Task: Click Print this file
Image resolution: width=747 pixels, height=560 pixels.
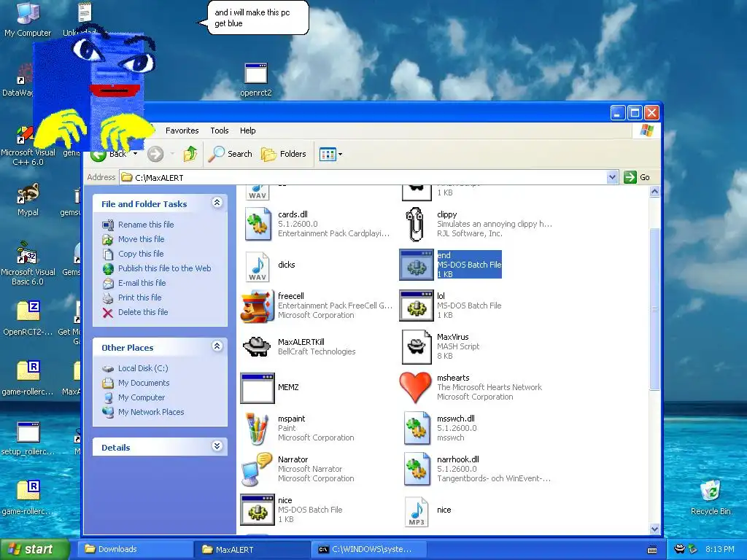Action: click(139, 297)
